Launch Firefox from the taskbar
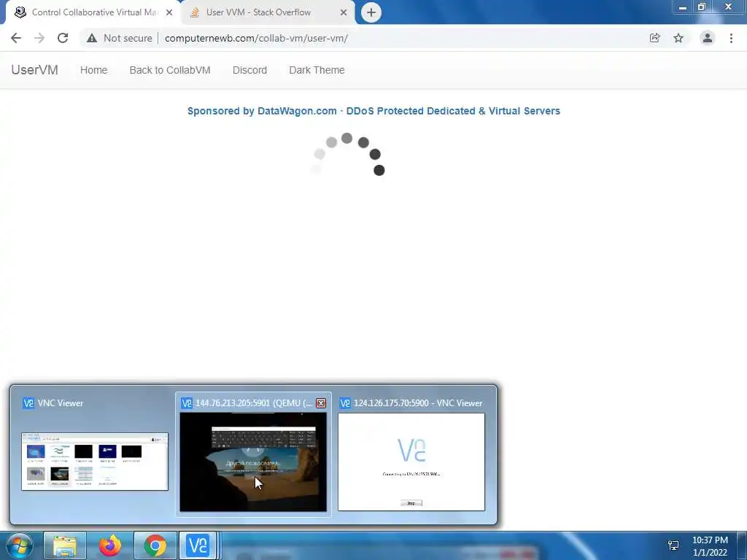Viewport: 747px width, 560px height. point(110,545)
